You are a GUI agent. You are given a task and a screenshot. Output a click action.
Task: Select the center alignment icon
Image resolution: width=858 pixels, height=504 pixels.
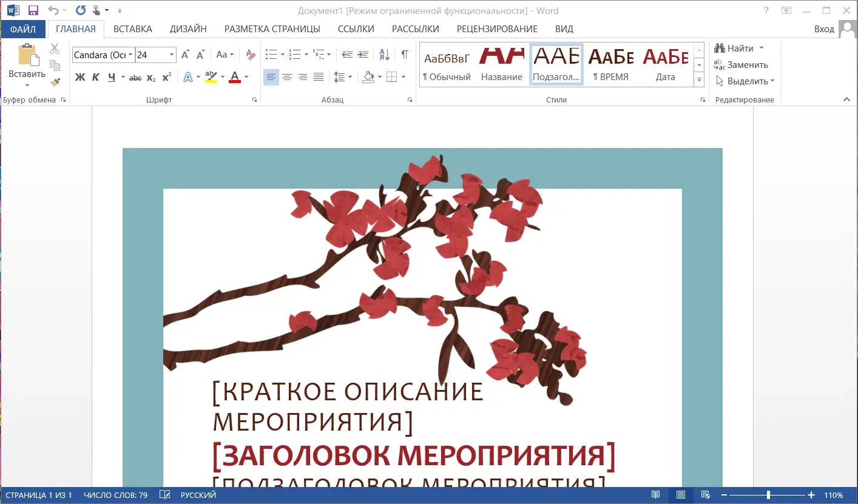[287, 77]
